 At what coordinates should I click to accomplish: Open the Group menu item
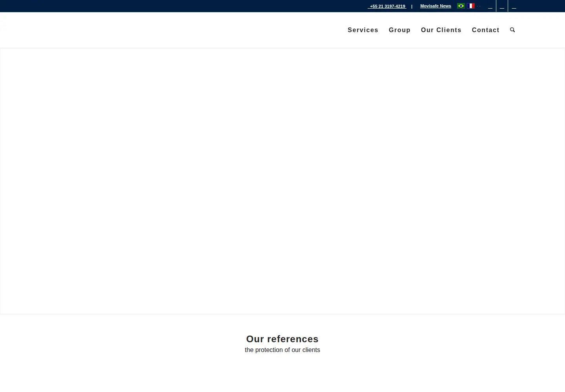[x=399, y=30]
